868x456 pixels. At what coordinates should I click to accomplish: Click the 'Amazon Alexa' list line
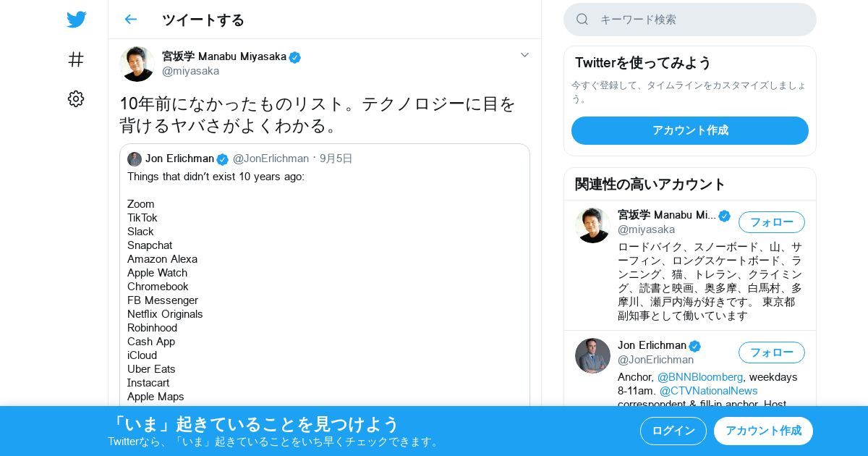coord(162,259)
